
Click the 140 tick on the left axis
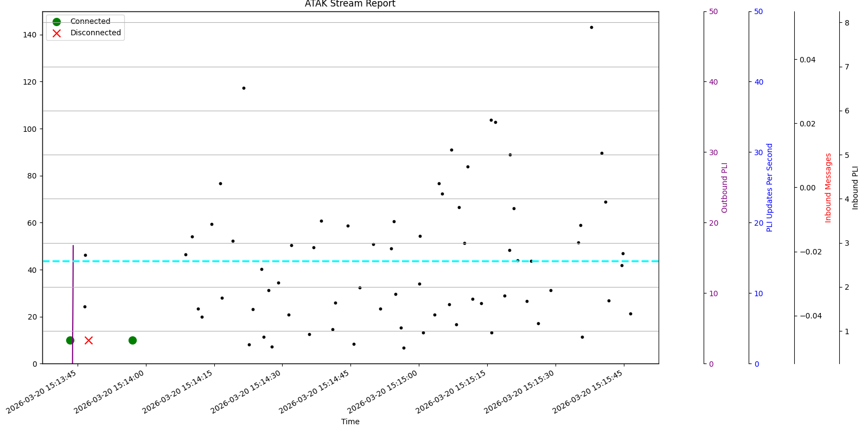click(29, 35)
